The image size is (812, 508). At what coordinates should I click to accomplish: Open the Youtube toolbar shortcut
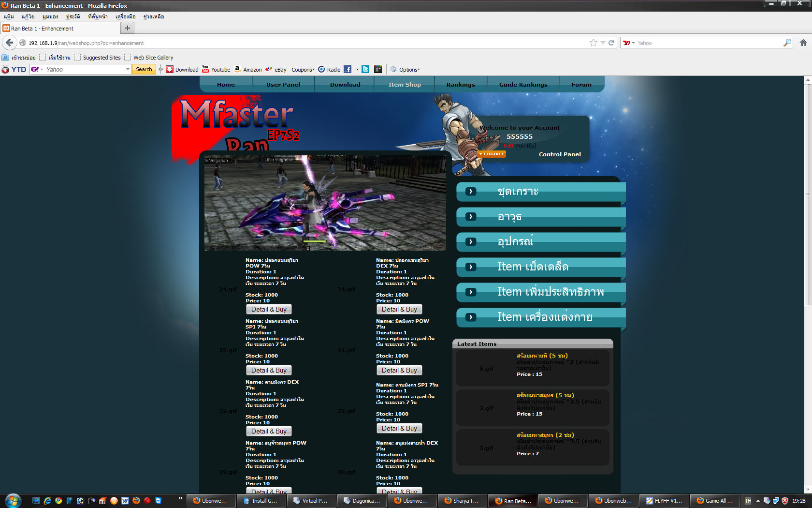coord(216,69)
